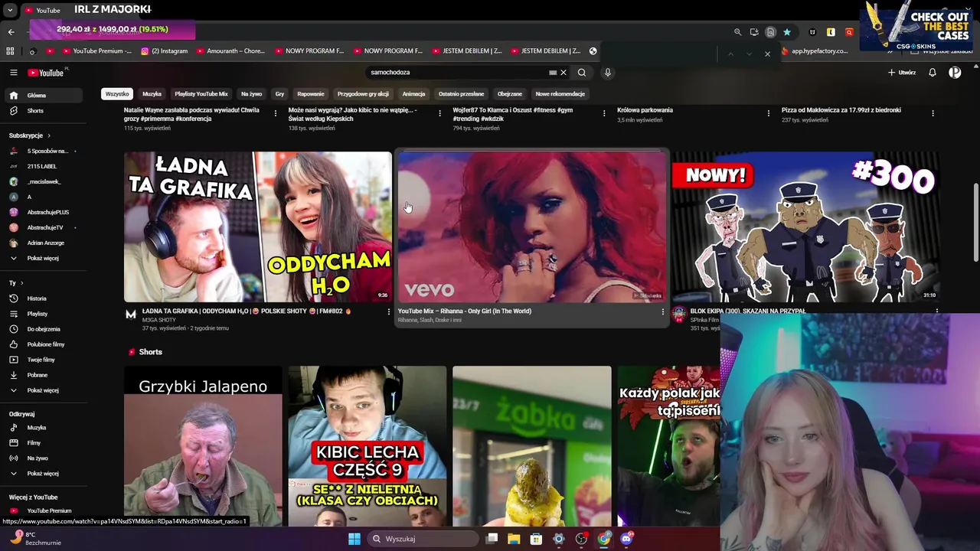Expand Subskrypcje section chevron
This screenshot has height=551, width=980.
49,135
